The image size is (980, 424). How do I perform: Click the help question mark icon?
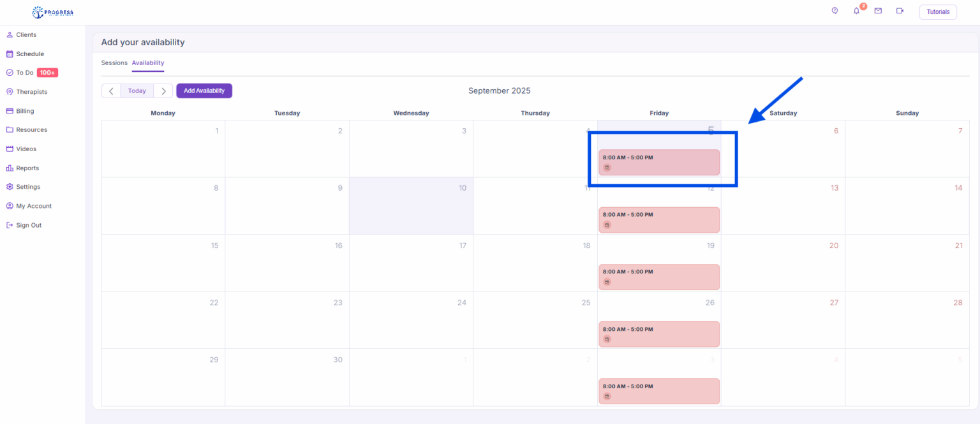[835, 11]
